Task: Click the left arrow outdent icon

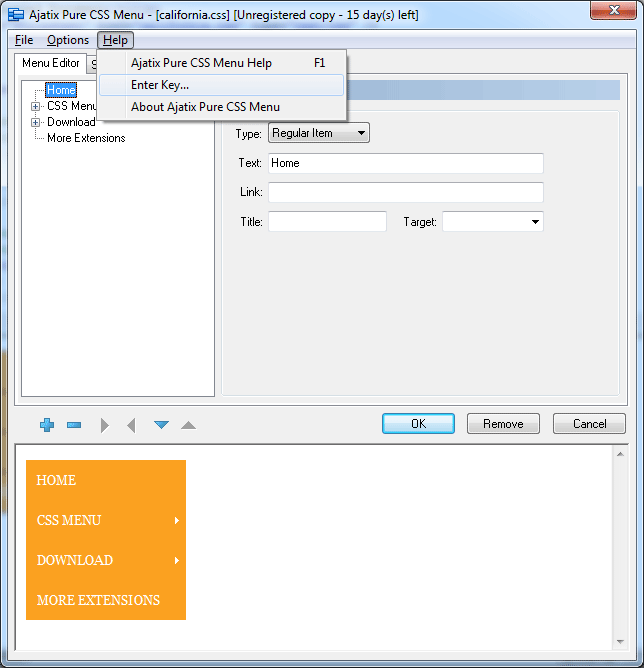Action: click(132, 425)
